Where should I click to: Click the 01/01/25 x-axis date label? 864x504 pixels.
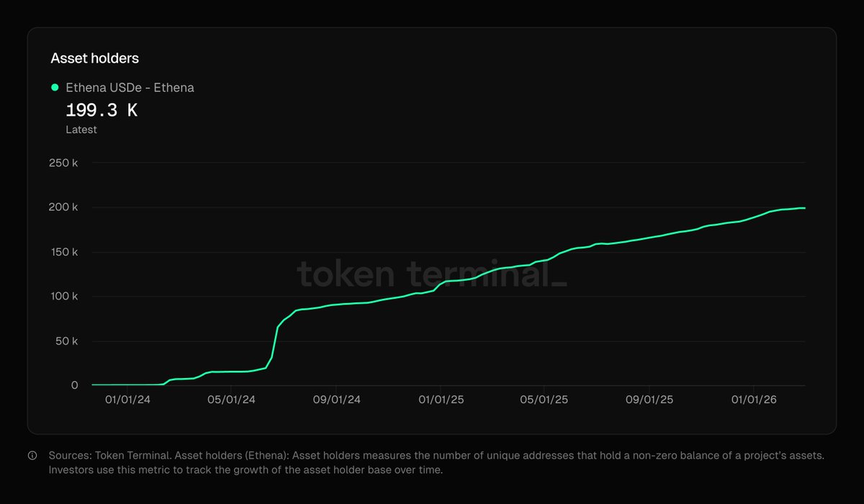click(441, 400)
